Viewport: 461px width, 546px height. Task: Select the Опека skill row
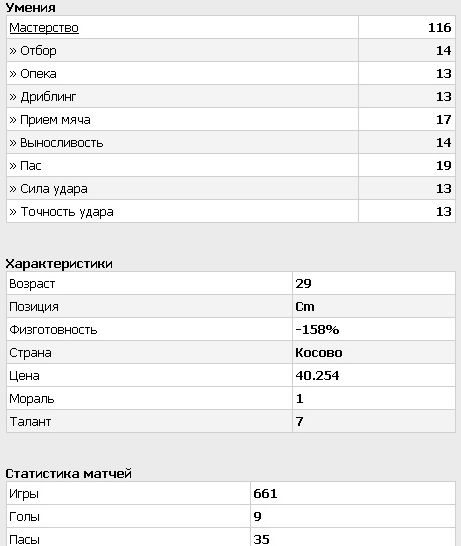click(x=231, y=73)
